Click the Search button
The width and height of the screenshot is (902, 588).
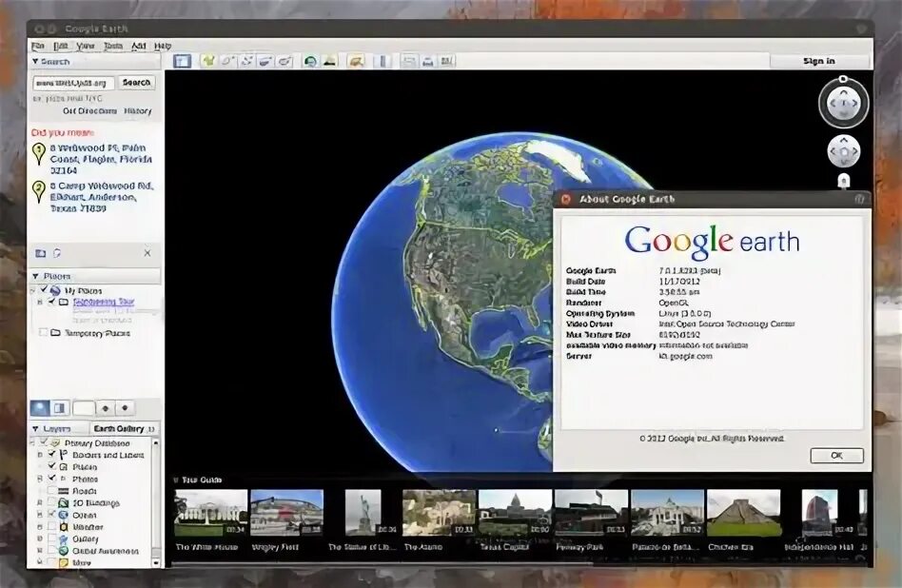(136, 83)
